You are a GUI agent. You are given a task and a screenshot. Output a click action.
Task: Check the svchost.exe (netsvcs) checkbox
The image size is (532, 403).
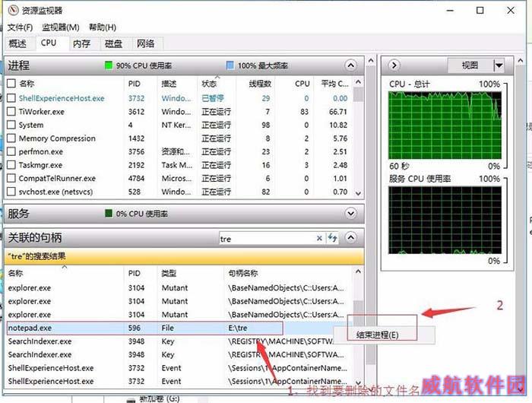(x=11, y=192)
